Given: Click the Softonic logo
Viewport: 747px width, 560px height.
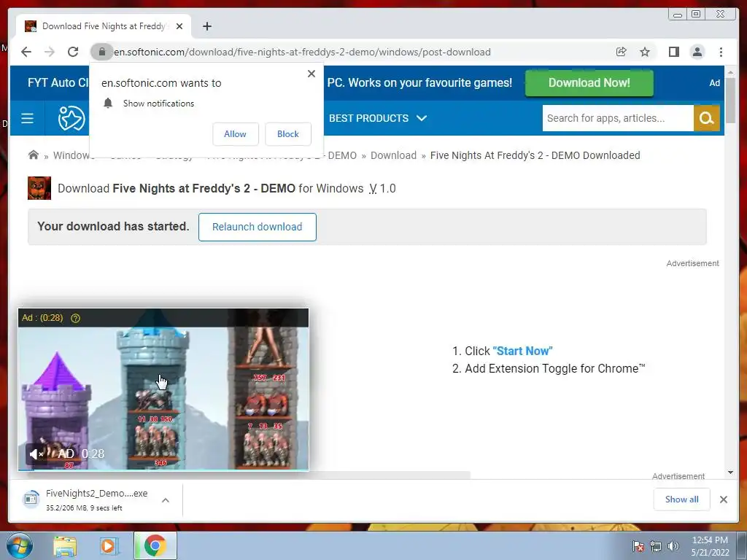Looking at the screenshot, I should 71,118.
